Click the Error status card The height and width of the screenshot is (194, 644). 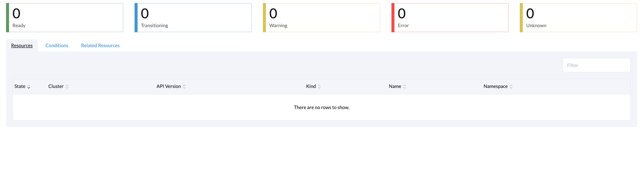tap(450, 17)
